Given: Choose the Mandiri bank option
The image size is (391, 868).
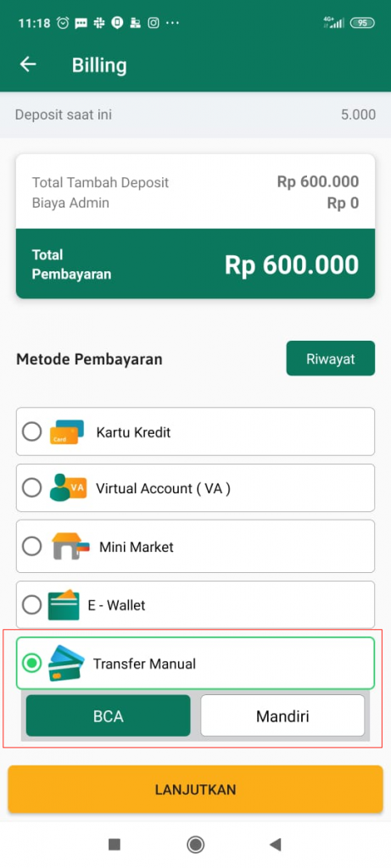Looking at the screenshot, I should [282, 715].
